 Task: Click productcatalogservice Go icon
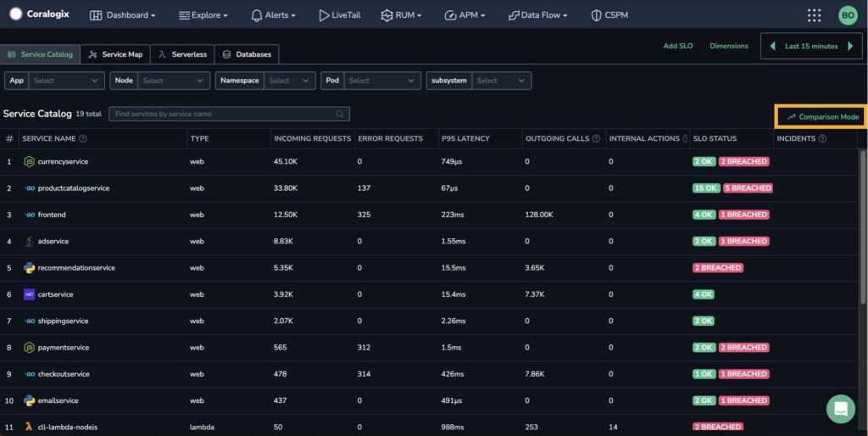click(30, 188)
